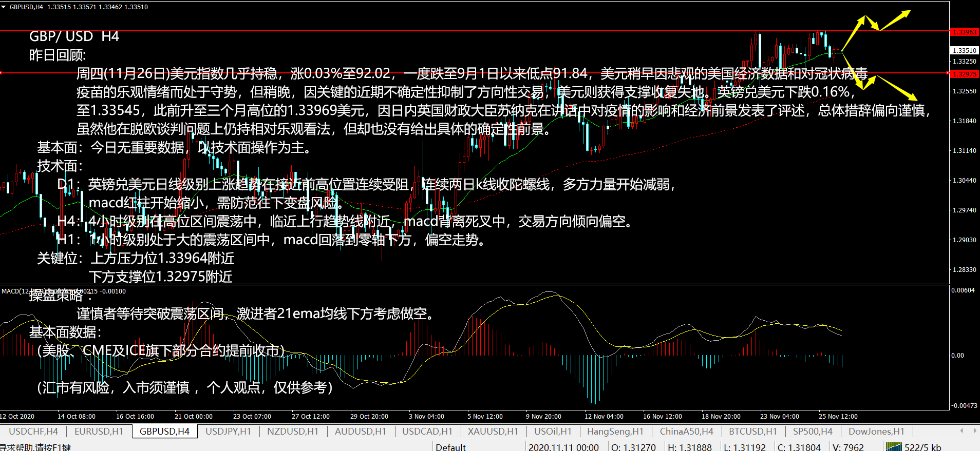Viewport: 980px width, 451px height.
Task: Open the HangSeng,H1 chart tab
Action: (615, 432)
